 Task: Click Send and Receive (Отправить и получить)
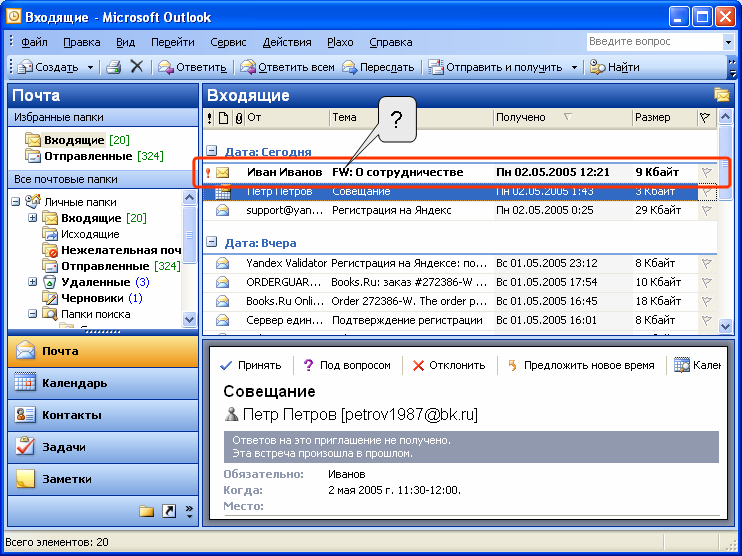click(x=495, y=67)
